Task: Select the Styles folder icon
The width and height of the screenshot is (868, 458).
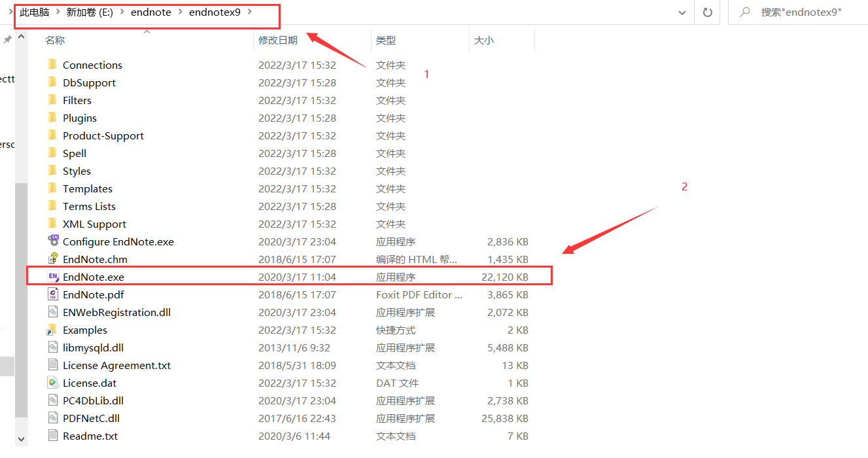Action: [x=52, y=171]
